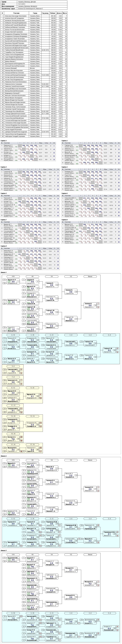Select row 'Быковский Анатолий Валерьевич'
Viewport: 122px width, 644px height.
34,41
